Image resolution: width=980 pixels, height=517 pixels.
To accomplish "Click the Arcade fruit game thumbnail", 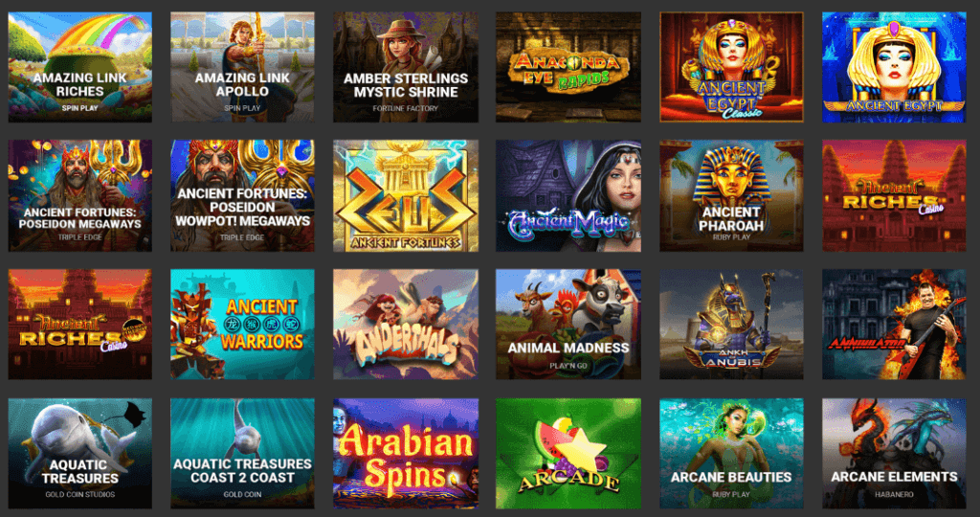I will pyautogui.click(x=568, y=454).
